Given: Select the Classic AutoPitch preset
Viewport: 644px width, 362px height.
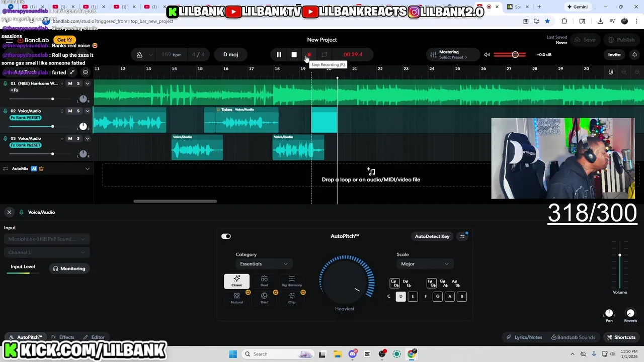Looking at the screenshot, I should [x=236, y=282].
